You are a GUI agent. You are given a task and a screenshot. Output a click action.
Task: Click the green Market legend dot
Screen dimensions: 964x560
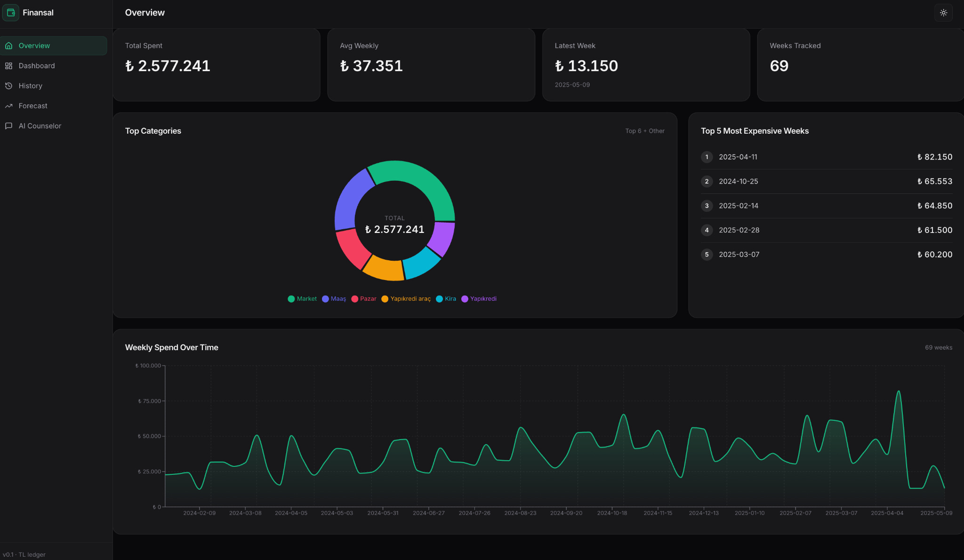291,299
